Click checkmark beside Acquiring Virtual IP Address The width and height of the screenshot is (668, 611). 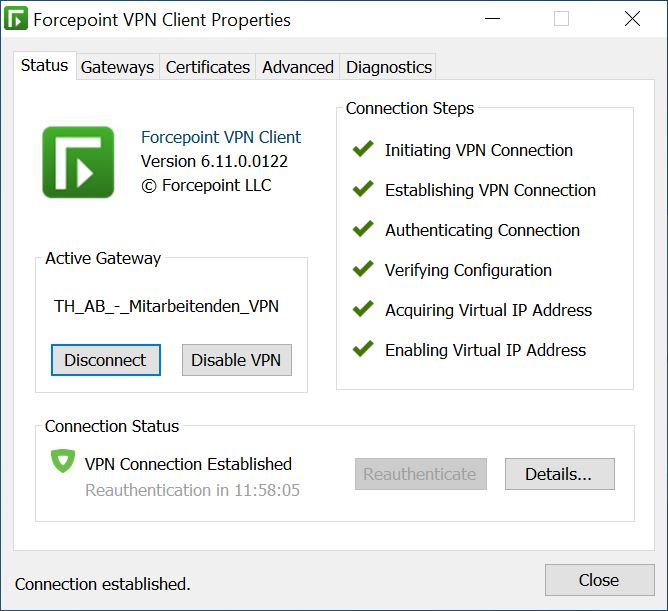pyautogui.click(x=363, y=309)
